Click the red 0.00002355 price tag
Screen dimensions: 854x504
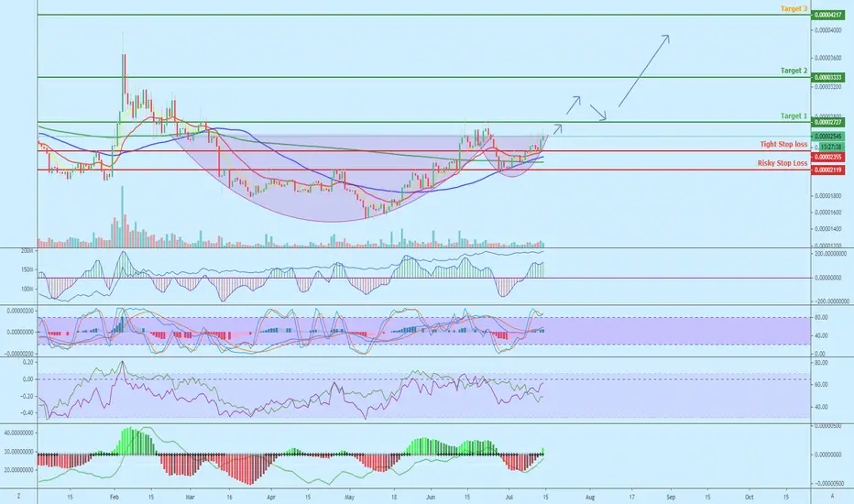pyautogui.click(x=827, y=158)
